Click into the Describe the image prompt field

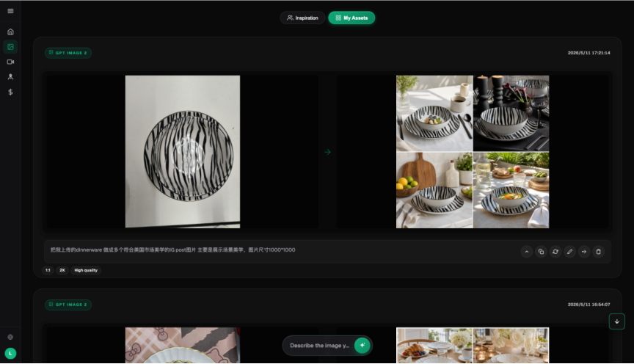(319, 346)
